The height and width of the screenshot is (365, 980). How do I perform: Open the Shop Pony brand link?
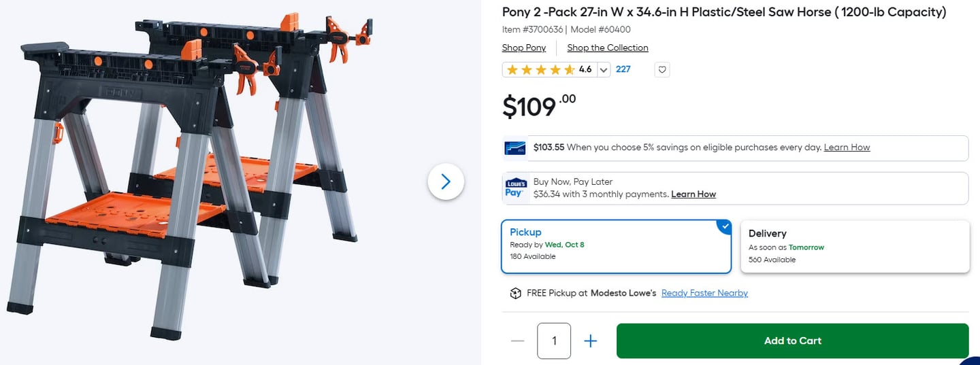(524, 48)
